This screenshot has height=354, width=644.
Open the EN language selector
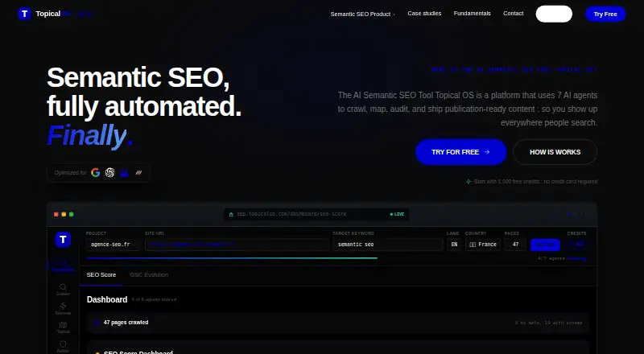454,245
